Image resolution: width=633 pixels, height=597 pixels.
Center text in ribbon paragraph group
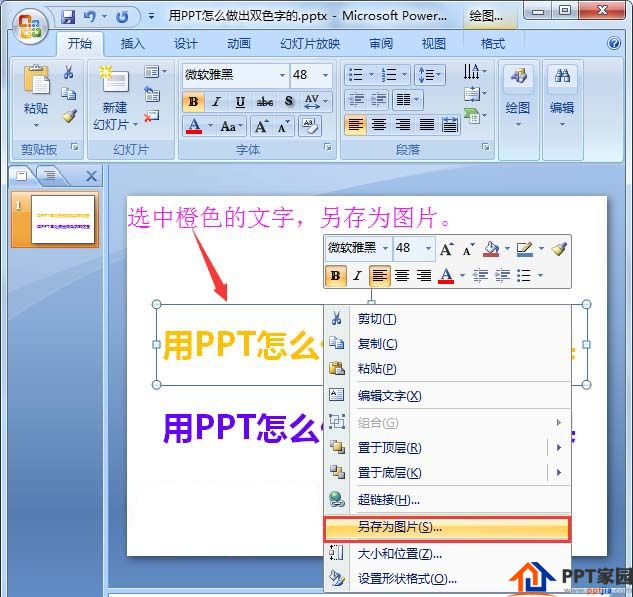379,124
